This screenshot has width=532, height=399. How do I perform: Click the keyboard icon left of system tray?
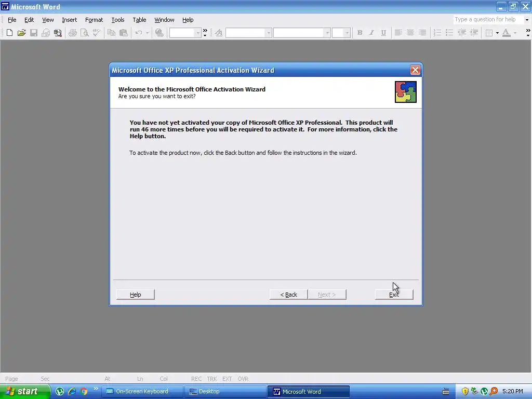click(446, 392)
